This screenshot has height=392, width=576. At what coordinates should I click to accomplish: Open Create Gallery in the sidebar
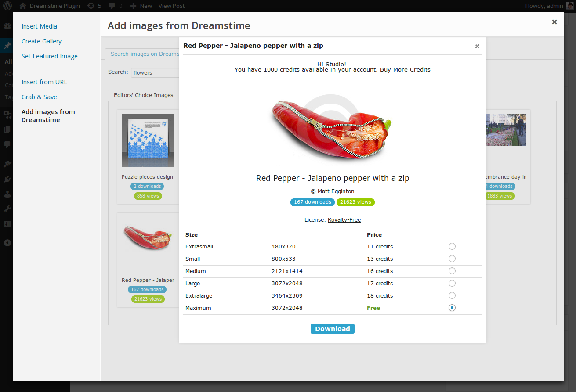point(42,41)
